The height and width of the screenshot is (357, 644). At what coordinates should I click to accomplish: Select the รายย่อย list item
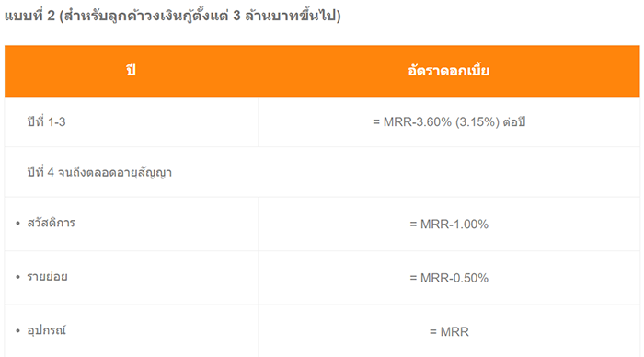[47, 277]
